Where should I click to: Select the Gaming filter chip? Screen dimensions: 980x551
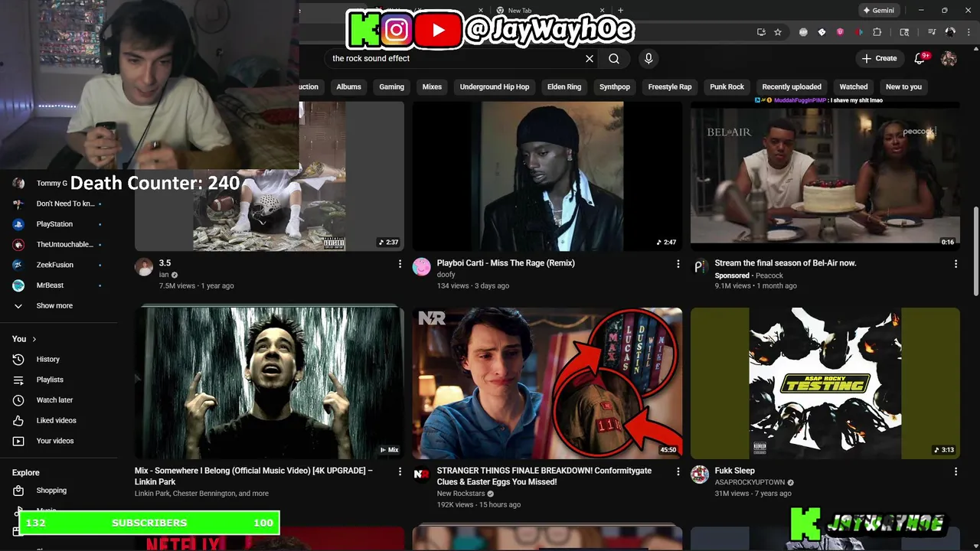click(x=391, y=86)
